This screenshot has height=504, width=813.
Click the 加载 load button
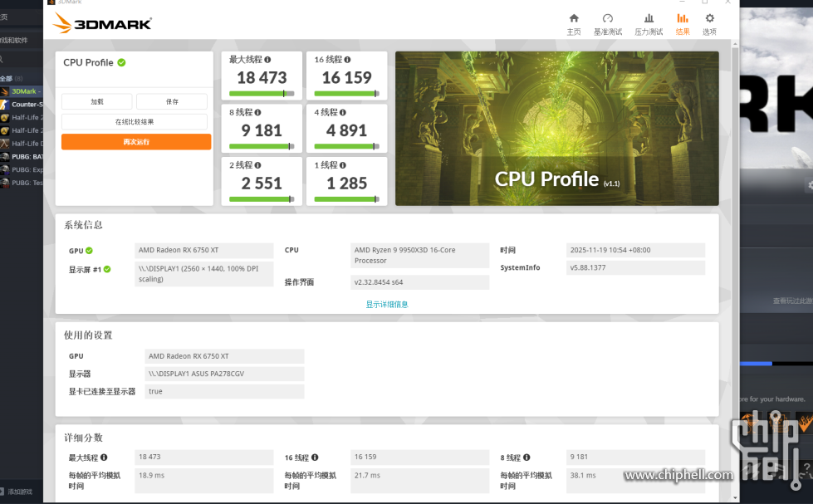click(97, 101)
